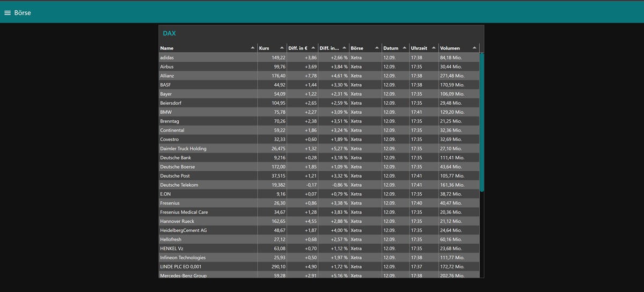The height and width of the screenshot is (292, 644).
Task: Click the Börse column header label
Action: point(357,48)
